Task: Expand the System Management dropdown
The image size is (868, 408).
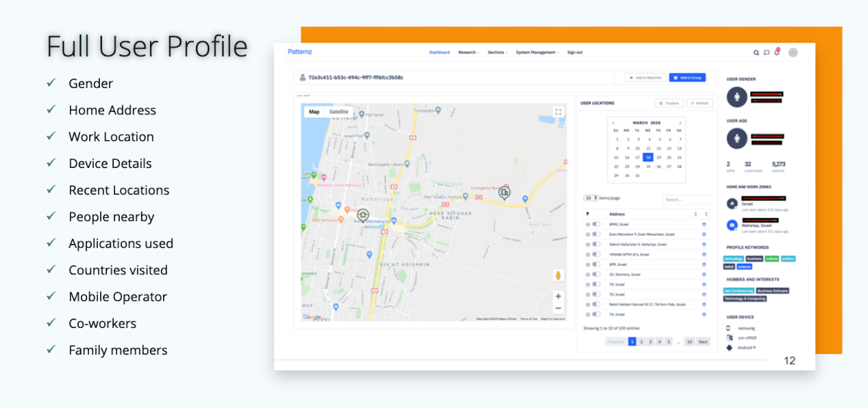Action: tap(537, 52)
